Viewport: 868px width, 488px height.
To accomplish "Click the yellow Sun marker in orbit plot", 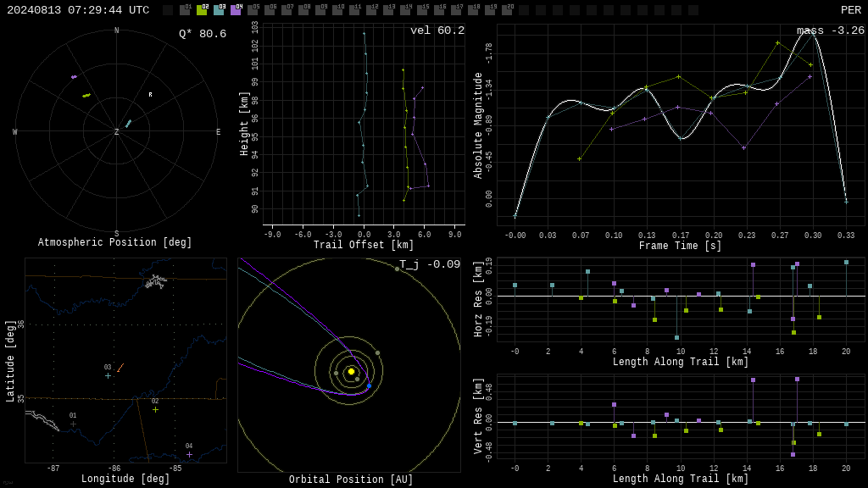I will tap(351, 371).
